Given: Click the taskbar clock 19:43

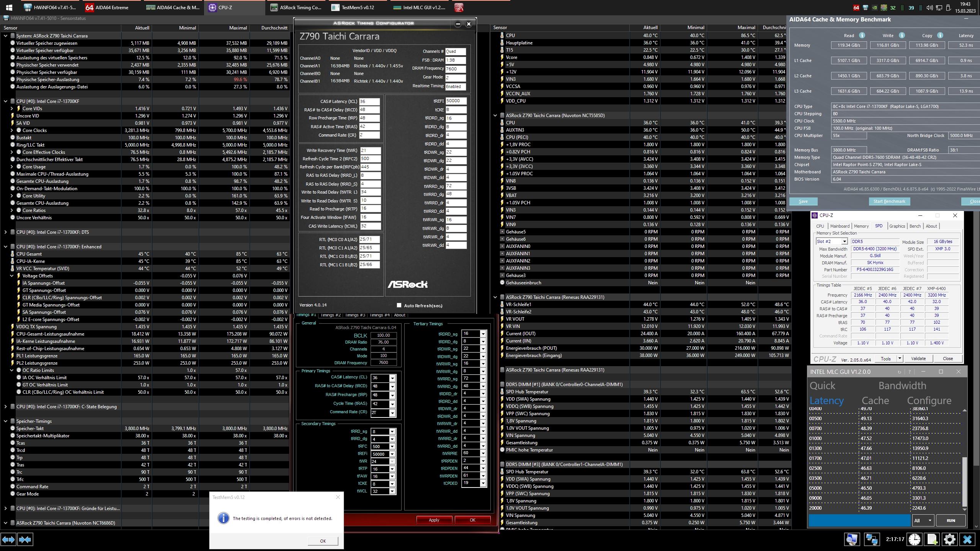Looking at the screenshot, I should point(965,7).
